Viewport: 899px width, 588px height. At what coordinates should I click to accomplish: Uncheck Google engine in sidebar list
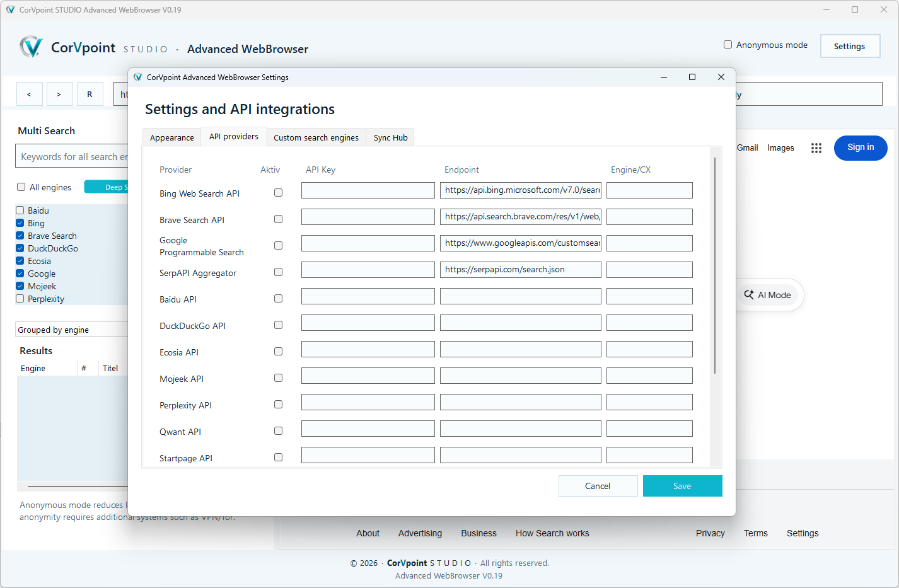20,274
